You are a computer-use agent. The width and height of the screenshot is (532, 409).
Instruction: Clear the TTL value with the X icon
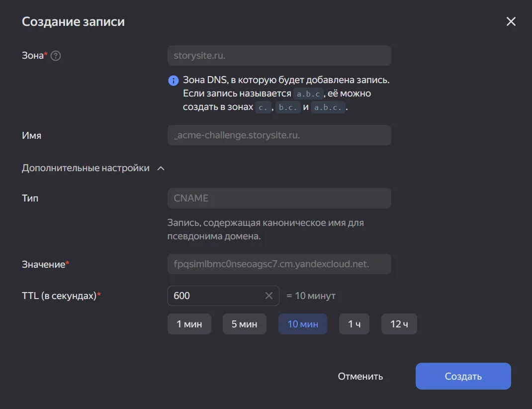[269, 296]
